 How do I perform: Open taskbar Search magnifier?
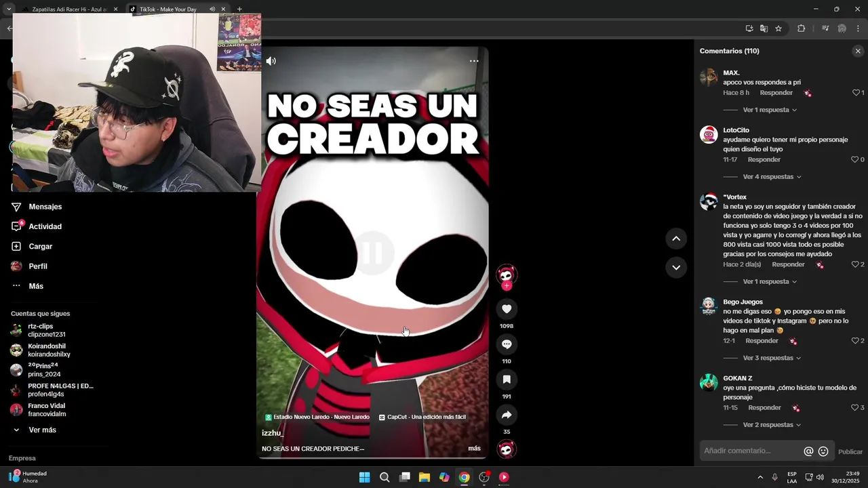[384, 477]
